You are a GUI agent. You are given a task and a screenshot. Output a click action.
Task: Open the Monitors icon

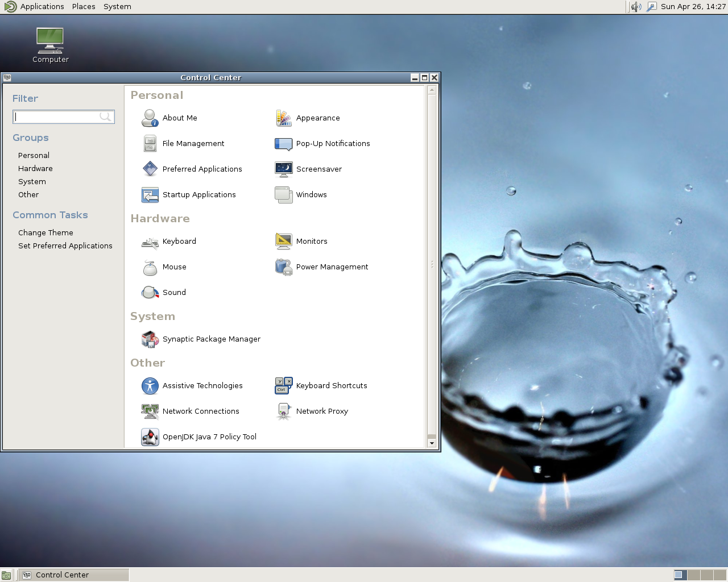(x=283, y=241)
